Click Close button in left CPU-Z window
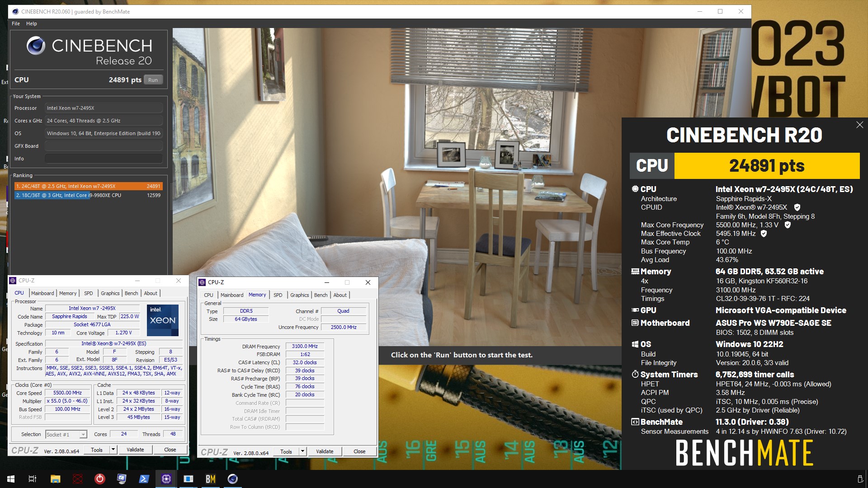Screen dimensions: 868x488 (170, 450)
